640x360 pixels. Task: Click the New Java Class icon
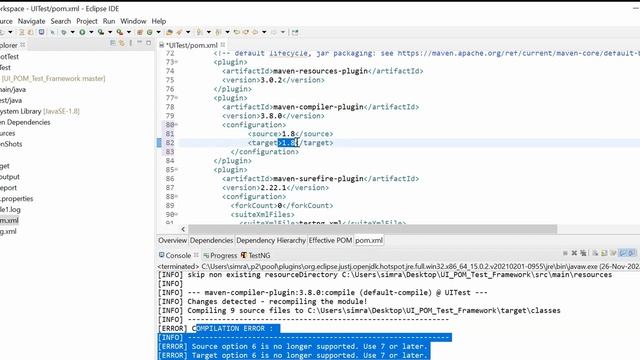pyautogui.click(x=150, y=32)
